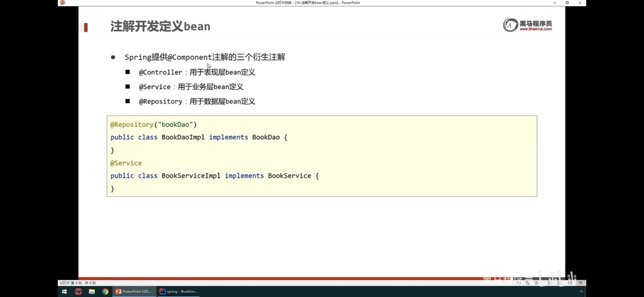
Task: Click the '@Controller' bullet line
Action: pos(197,72)
